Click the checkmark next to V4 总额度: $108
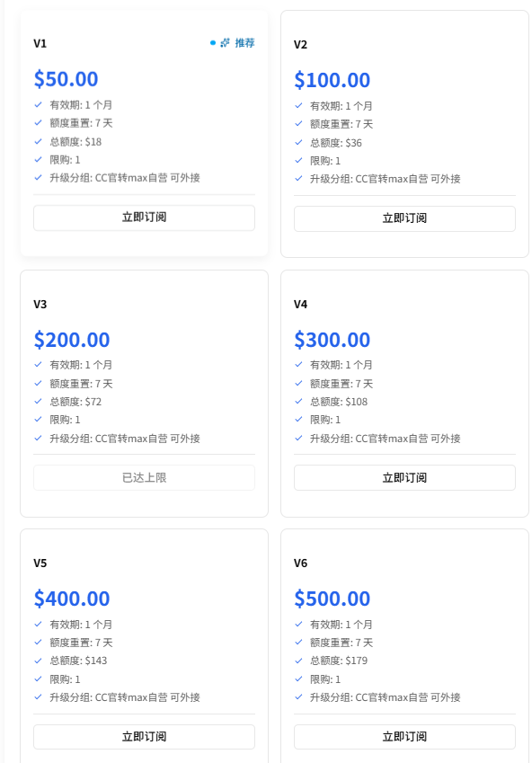 tap(298, 401)
